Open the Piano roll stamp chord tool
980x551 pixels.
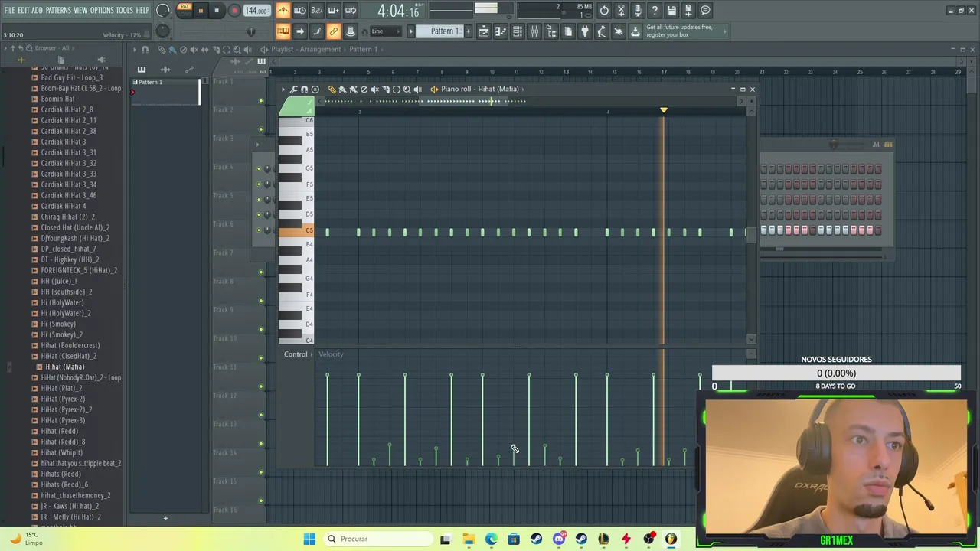click(x=315, y=90)
